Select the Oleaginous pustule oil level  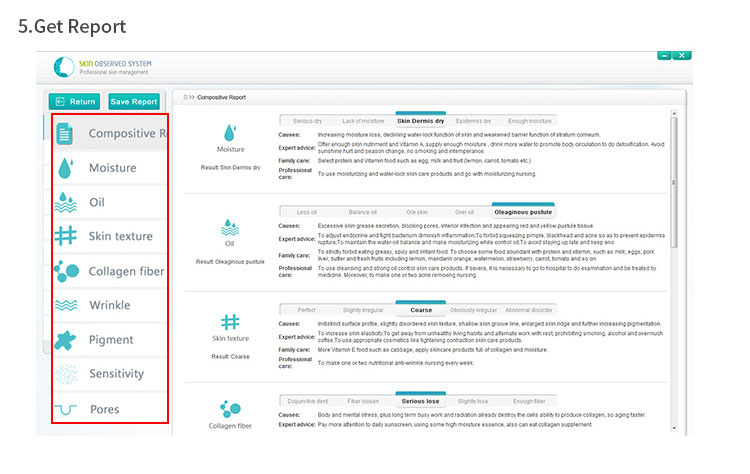(523, 212)
